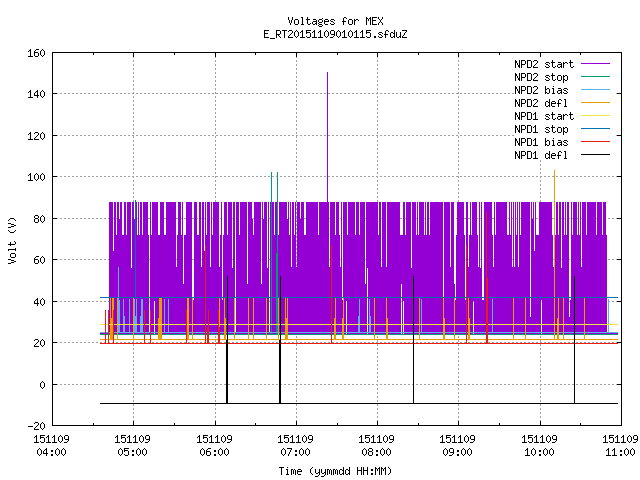Viewport: 640px width, 480px height.
Task: Click the 'NPD2 start' legend label
Action: (544, 64)
